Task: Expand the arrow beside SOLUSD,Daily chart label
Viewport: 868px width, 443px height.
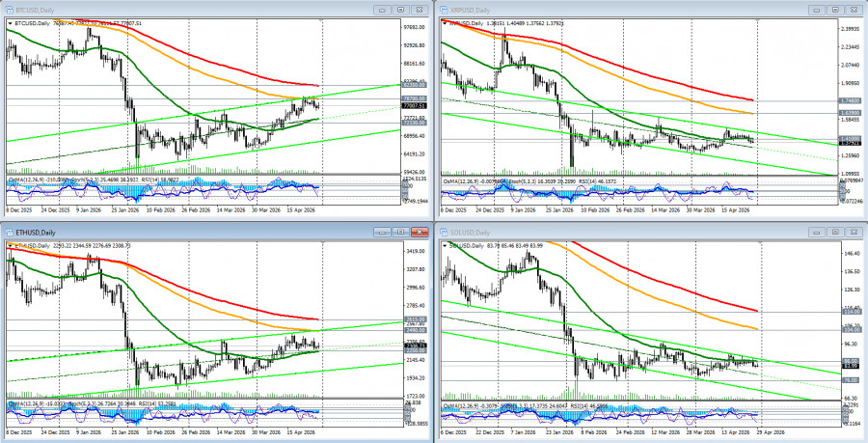Action: click(x=445, y=245)
